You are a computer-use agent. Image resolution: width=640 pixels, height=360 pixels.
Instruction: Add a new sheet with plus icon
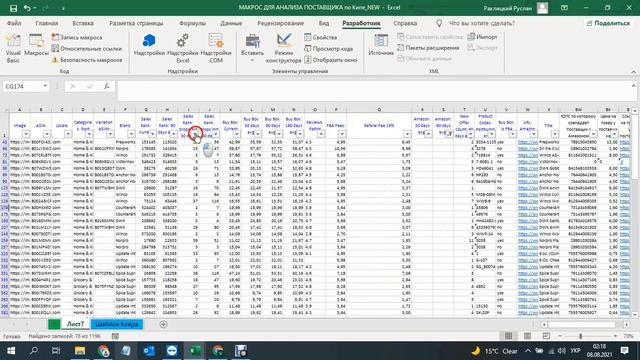pyautogui.click(x=163, y=324)
